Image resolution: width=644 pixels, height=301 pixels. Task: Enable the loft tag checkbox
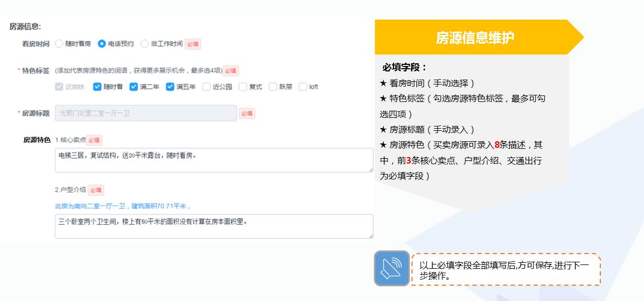(x=303, y=87)
